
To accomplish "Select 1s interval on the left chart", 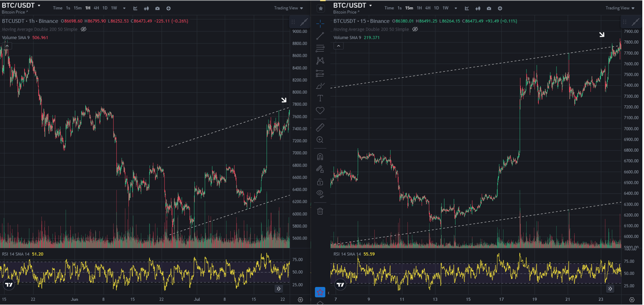I will click(x=68, y=8).
